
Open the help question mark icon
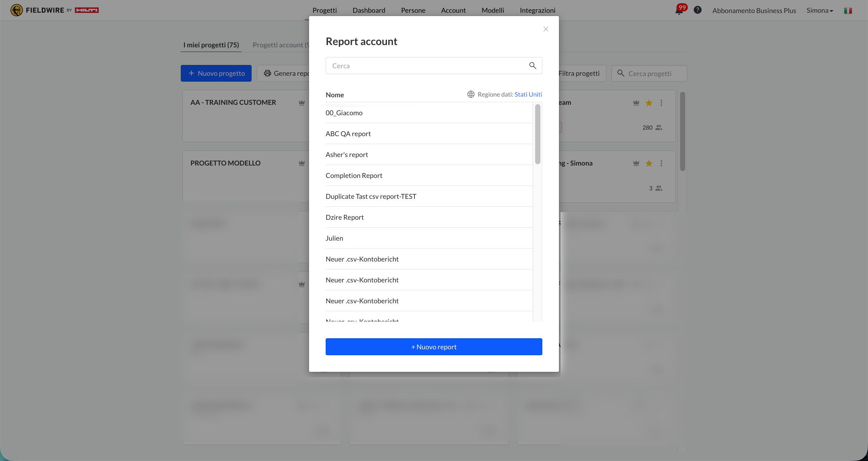click(x=698, y=10)
